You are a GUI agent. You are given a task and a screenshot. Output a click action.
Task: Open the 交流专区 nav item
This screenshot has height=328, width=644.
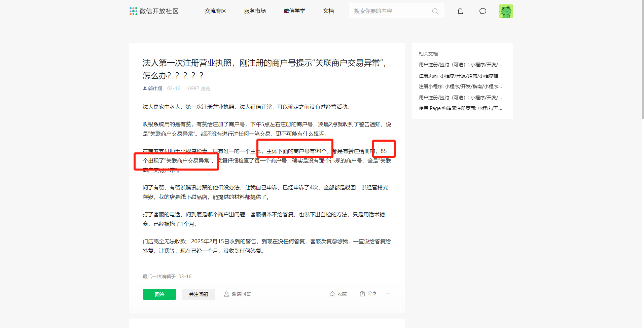216,11
